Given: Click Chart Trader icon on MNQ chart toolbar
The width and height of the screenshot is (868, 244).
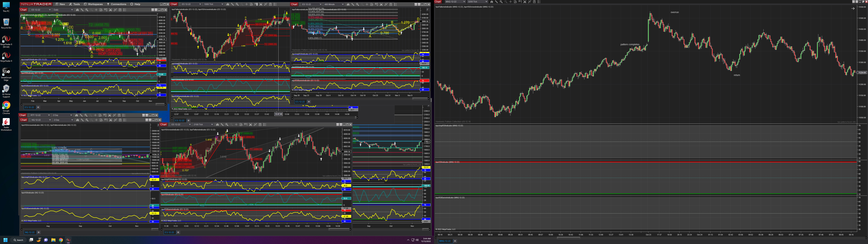Looking at the screenshot, I should pyautogui.click(x=520, y=2).
